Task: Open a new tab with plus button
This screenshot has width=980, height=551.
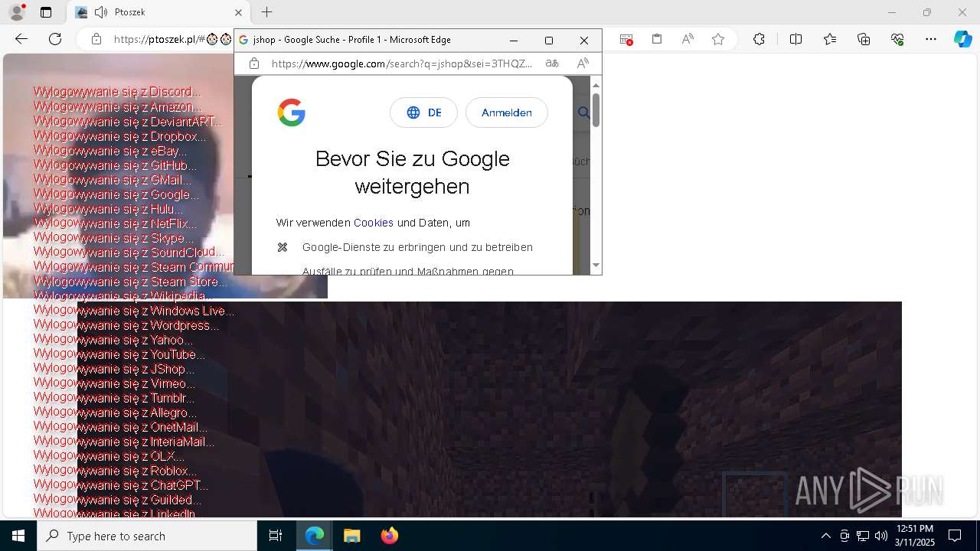Action: (x=266, y=12)
